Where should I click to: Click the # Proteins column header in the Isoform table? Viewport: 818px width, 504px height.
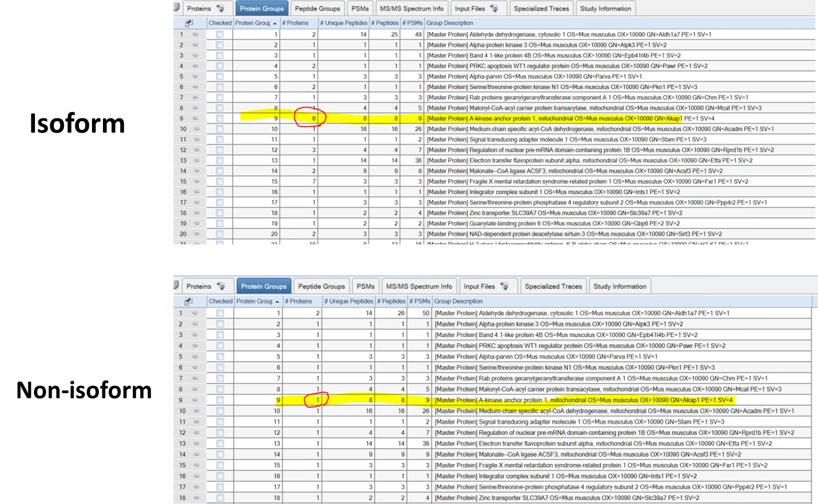(299, 23)
